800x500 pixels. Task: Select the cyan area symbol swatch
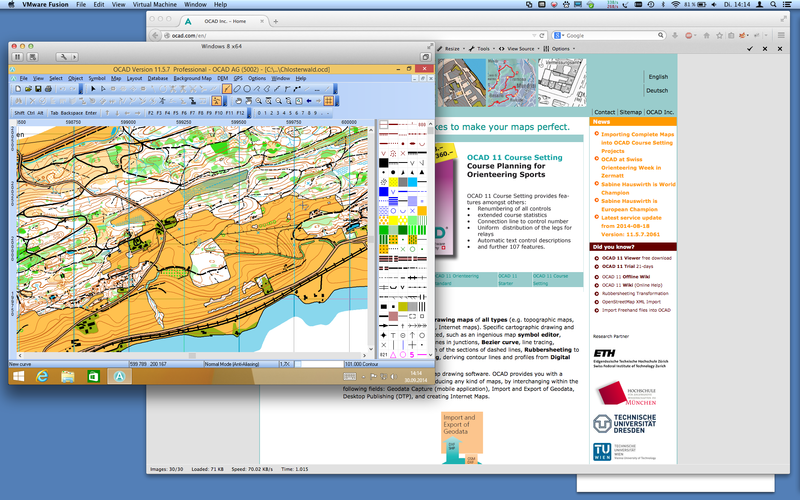click(x=412, y=182)
